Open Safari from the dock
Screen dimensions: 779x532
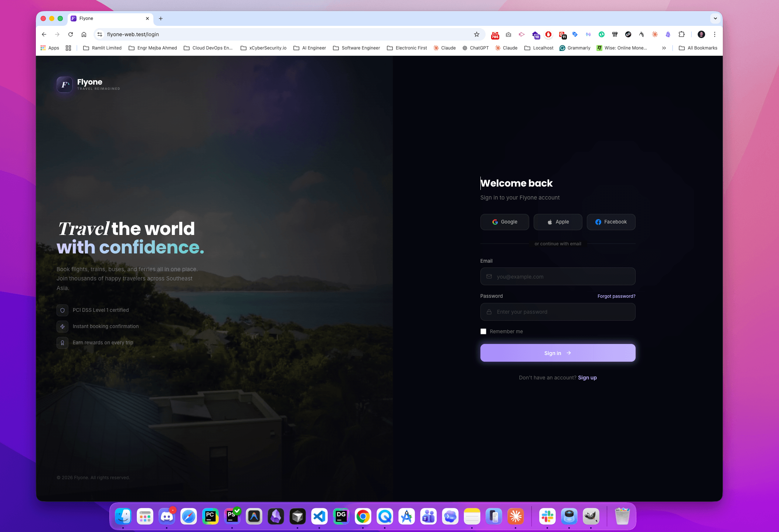tap(188, 516)
